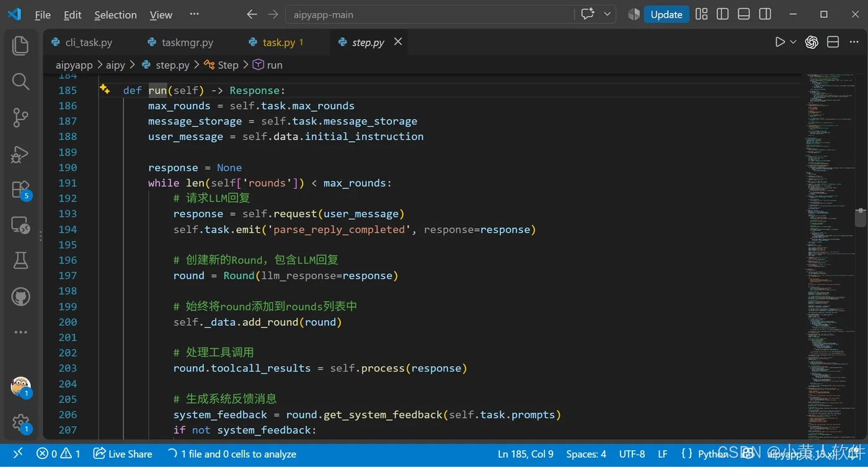868x467 pixels.
Task: Toggle the bottom panel visibility
Action: pyautogui.click(x=744, y=14)
